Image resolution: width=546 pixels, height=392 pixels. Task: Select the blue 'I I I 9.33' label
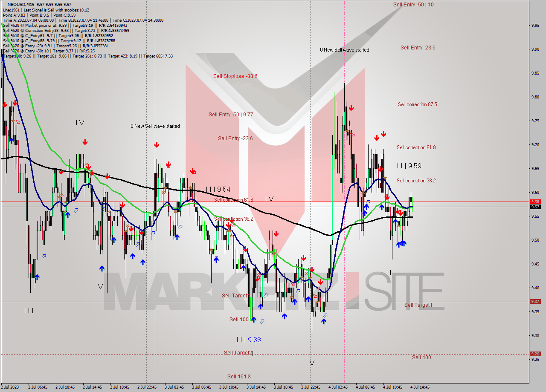[x=249, y=340]
